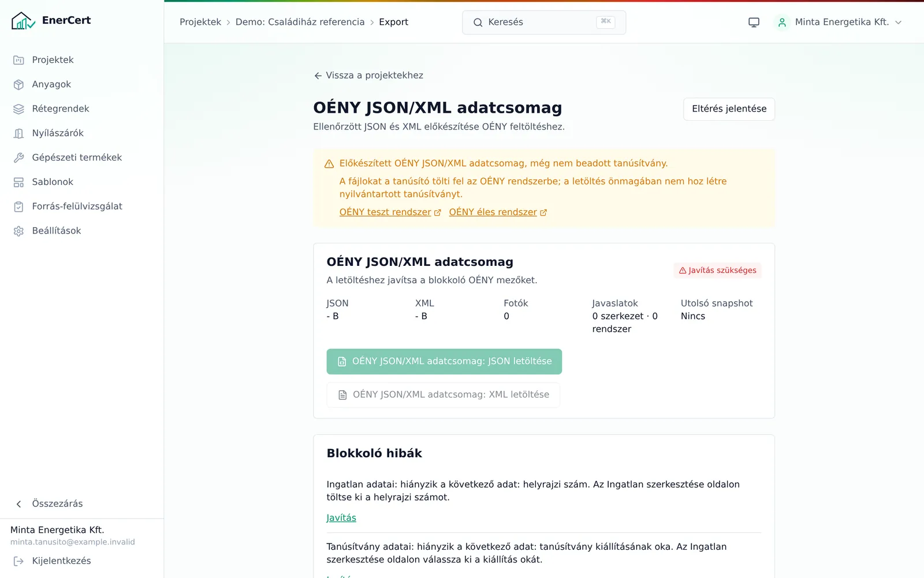Click the warning triangle icon in yellow banner

tap(329, 164)
